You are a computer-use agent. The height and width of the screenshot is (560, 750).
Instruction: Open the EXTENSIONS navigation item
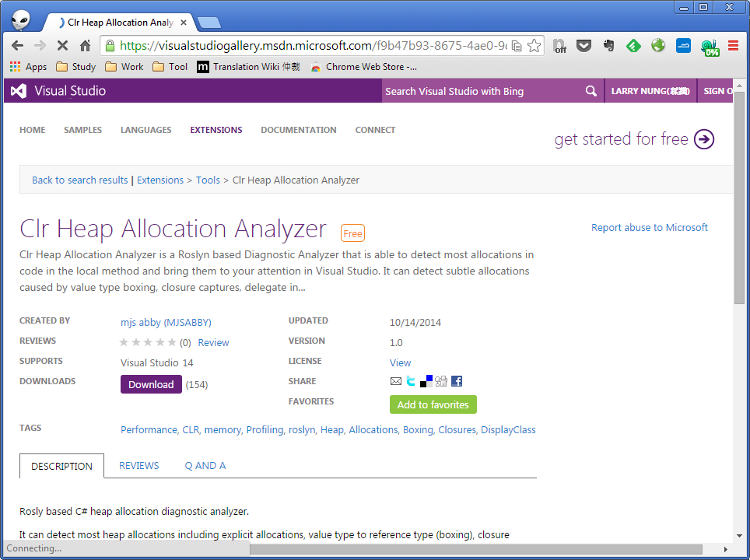click(216, 130)
